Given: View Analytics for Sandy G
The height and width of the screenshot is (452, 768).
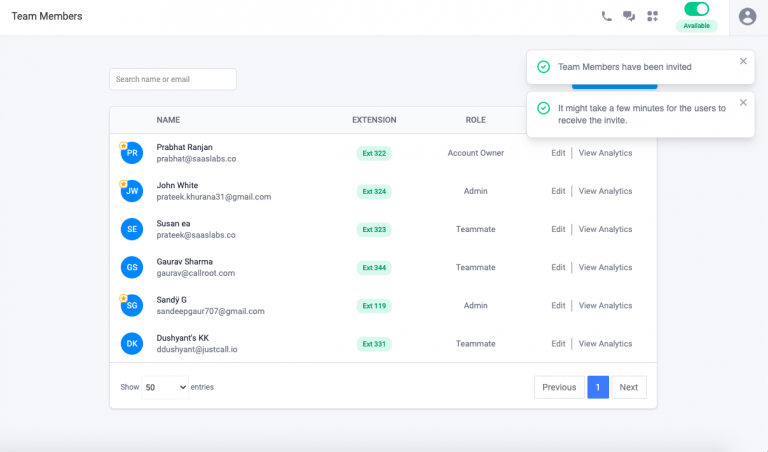Looking at the screenshot, I should tap(605, 306).
